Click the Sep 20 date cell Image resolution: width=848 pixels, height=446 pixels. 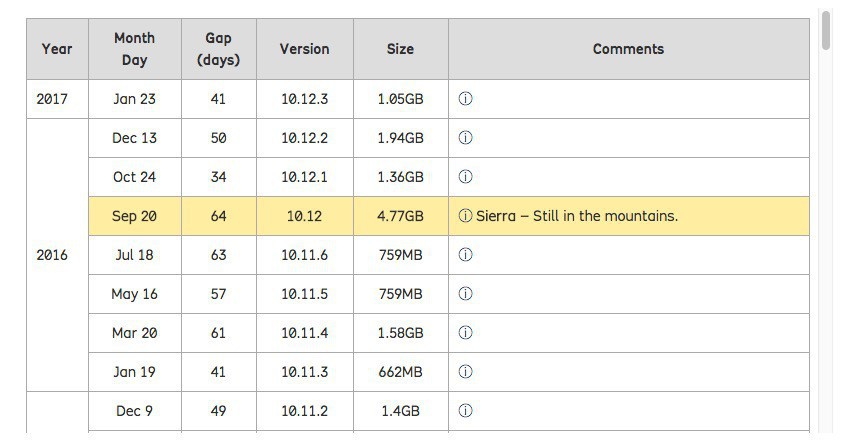(134, 216)
